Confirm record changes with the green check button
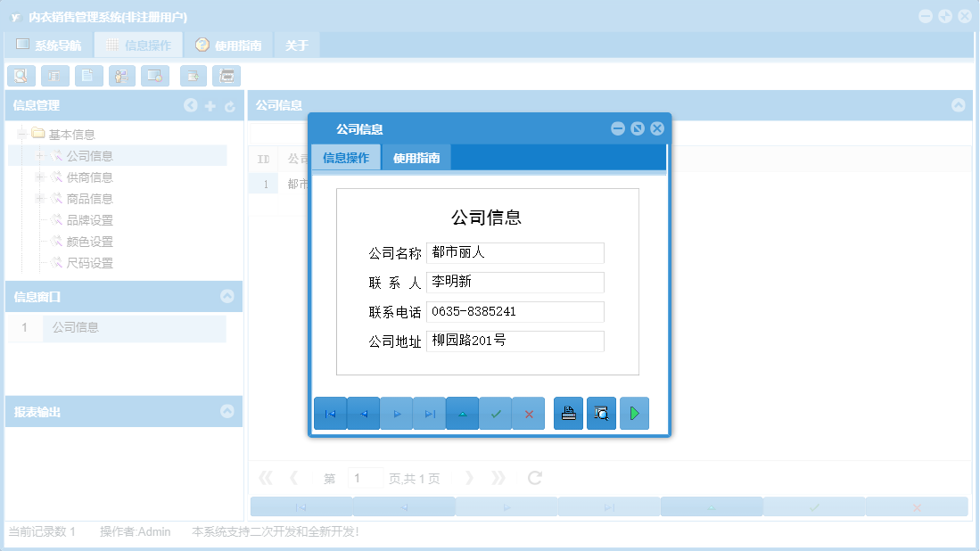 click(x=495, y=413)
